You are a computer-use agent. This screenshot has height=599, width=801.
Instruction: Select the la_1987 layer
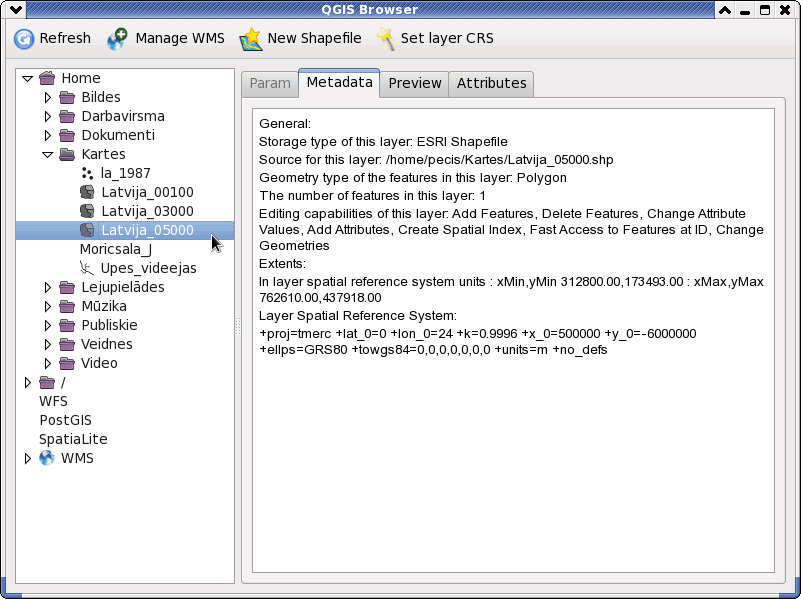(126, 173)
